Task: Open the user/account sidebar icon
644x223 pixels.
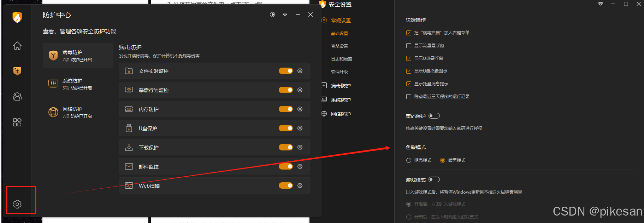Action: (x=17, y=96)
